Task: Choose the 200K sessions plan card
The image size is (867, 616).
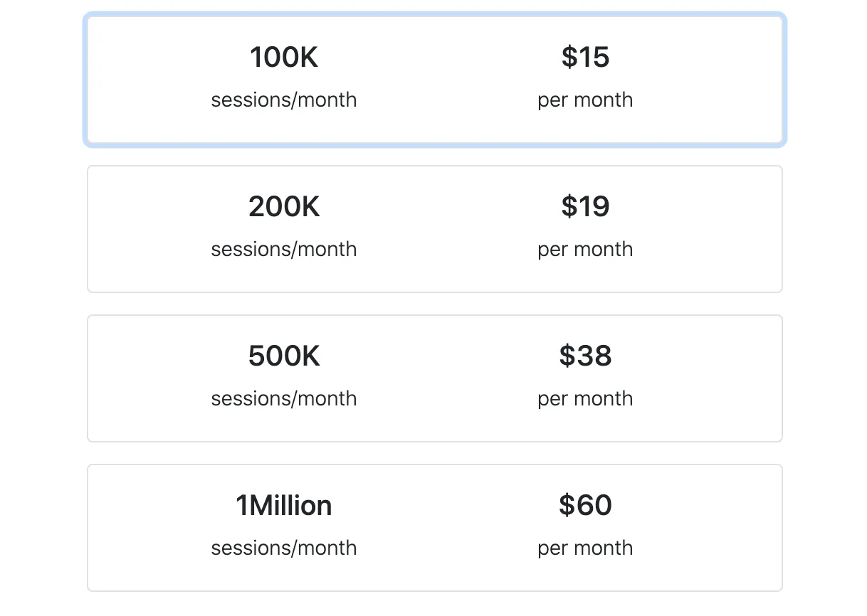Action: coord(435,229)
